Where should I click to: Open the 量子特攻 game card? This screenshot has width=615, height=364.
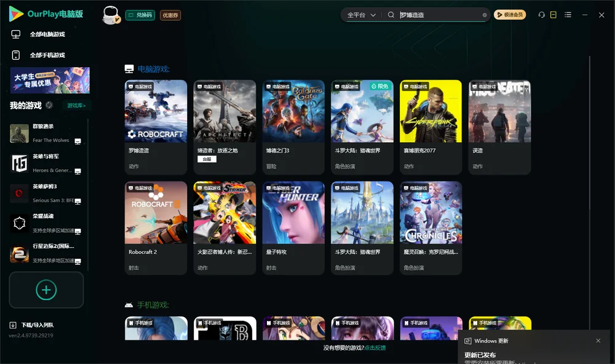[x=293, y=228]
